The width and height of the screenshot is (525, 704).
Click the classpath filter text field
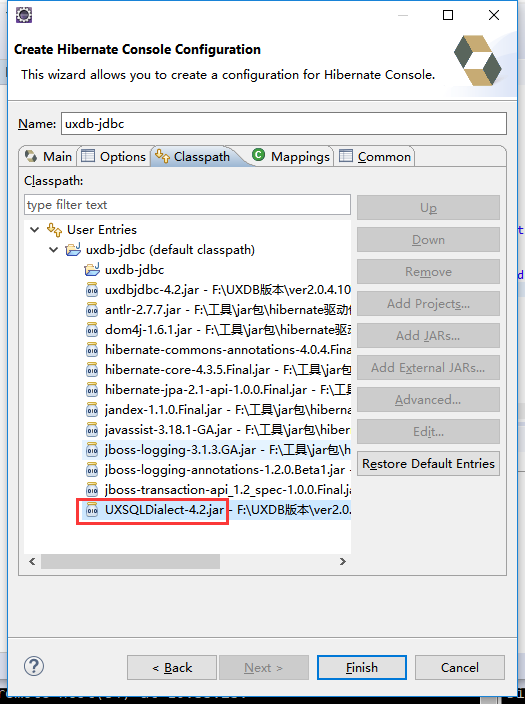[187, 205]
